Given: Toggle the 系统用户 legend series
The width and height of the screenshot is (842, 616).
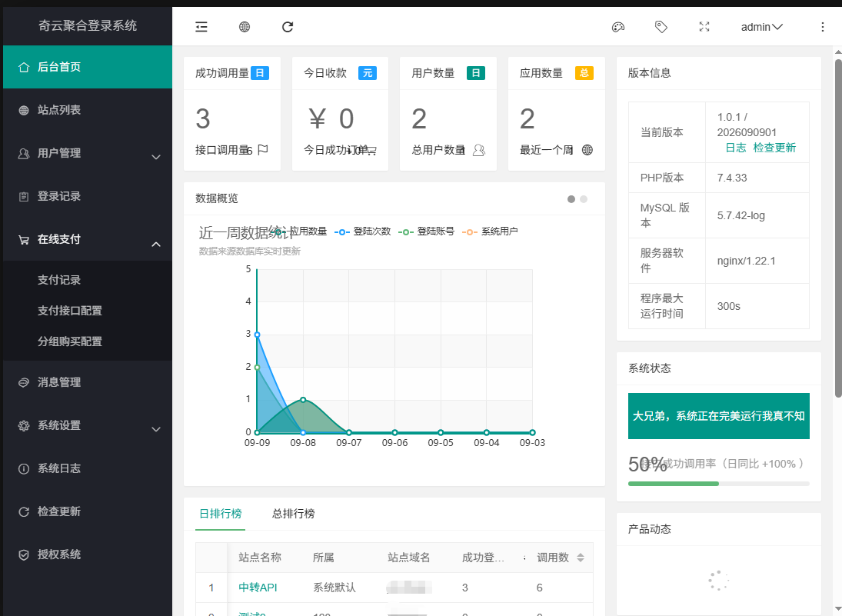Looking at the screenshot, I should tap(490, 231).
